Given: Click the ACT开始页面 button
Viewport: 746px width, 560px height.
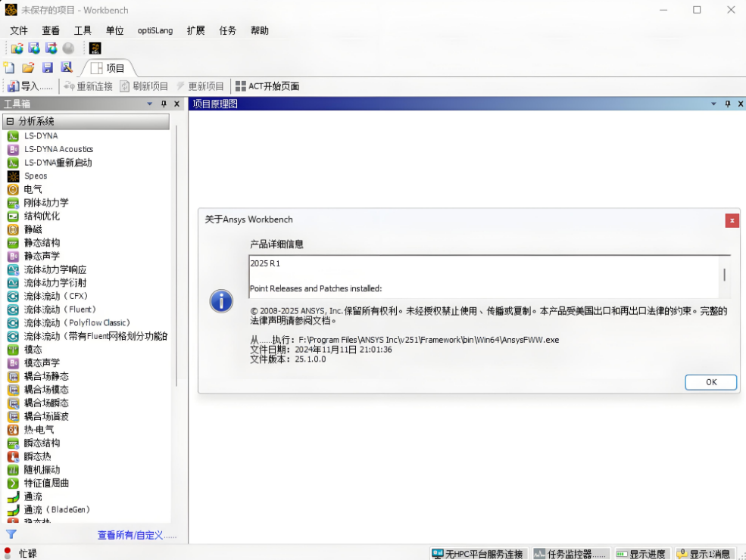Looking at the screenshot, I should pyautogui.click(x=267, y=86).
